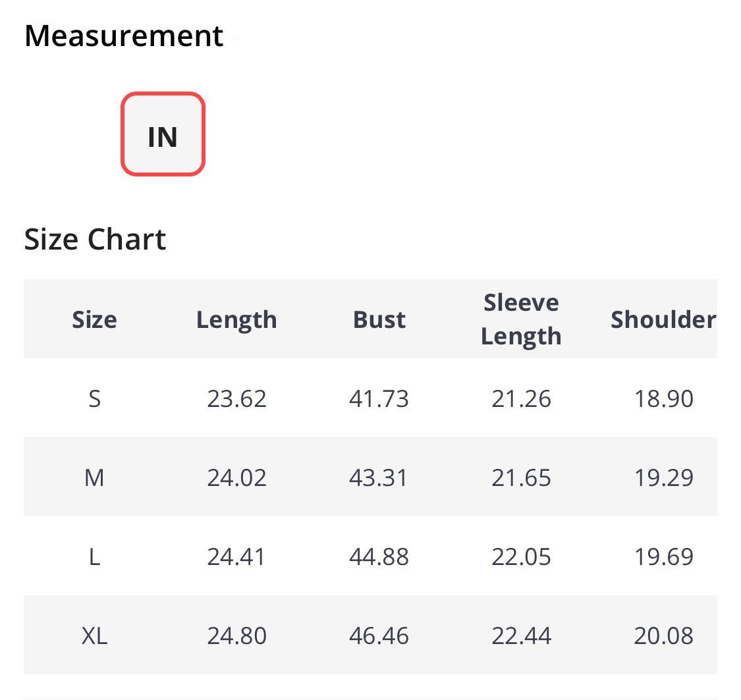Image resolution: width=741 pixels, height=700 pixels.
Task: Click the Shoulder column header
Action: [x=663, y=319]
